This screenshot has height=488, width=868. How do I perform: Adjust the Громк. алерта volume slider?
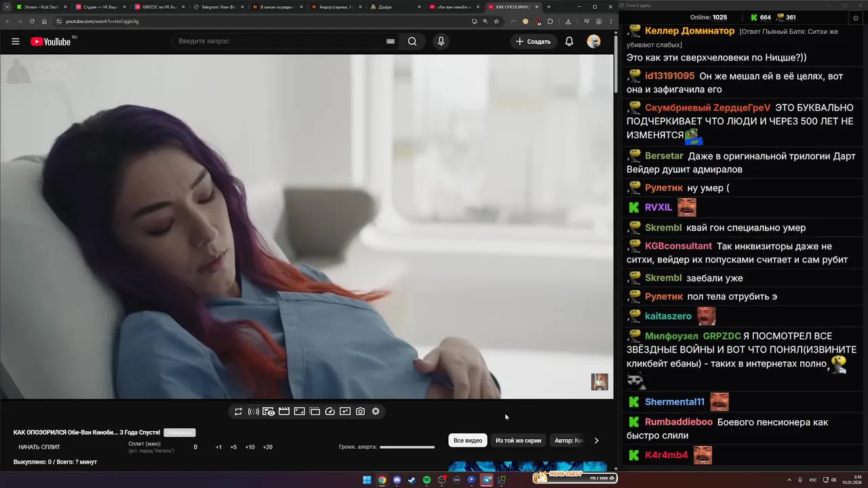point(407,447)
